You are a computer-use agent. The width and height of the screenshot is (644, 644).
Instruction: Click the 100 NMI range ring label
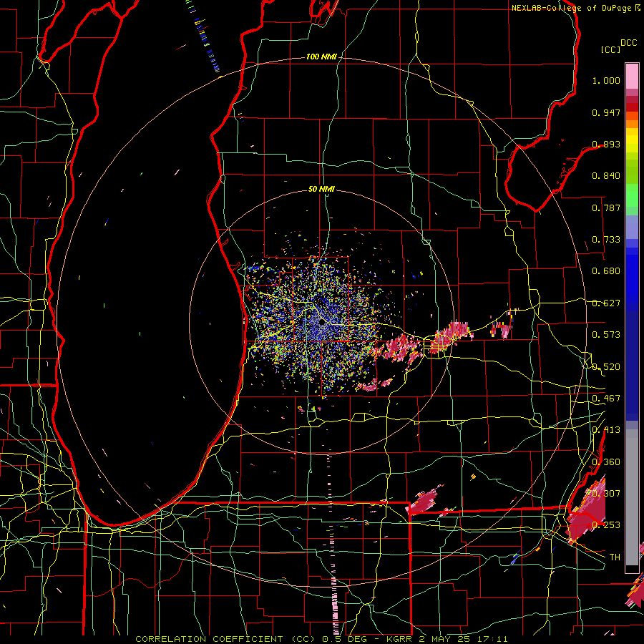point(321,57)
